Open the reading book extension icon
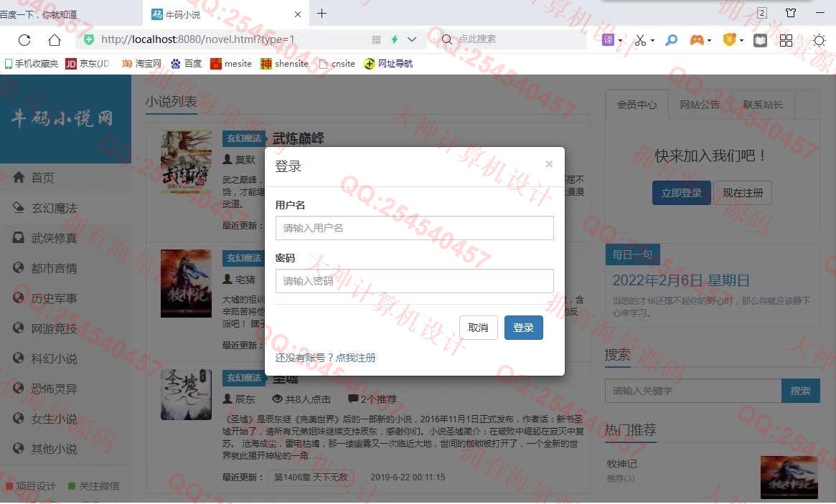This screenshot has width=836, height=504. pos(760,40)
